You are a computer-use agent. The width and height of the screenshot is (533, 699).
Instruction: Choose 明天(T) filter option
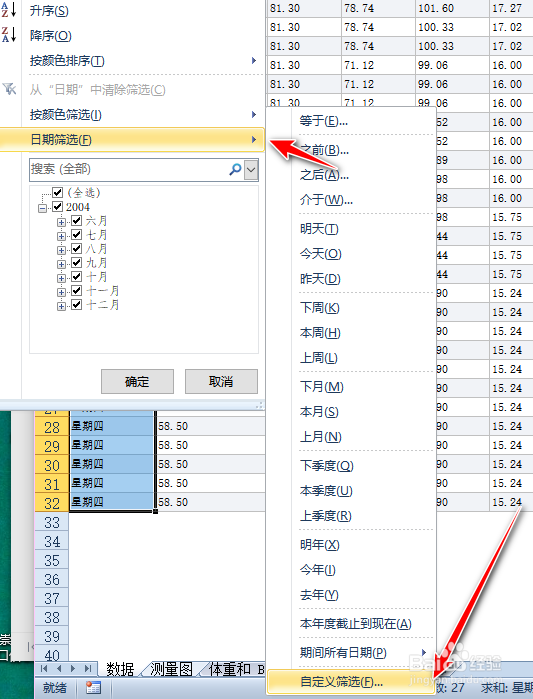tap(351, 229)
